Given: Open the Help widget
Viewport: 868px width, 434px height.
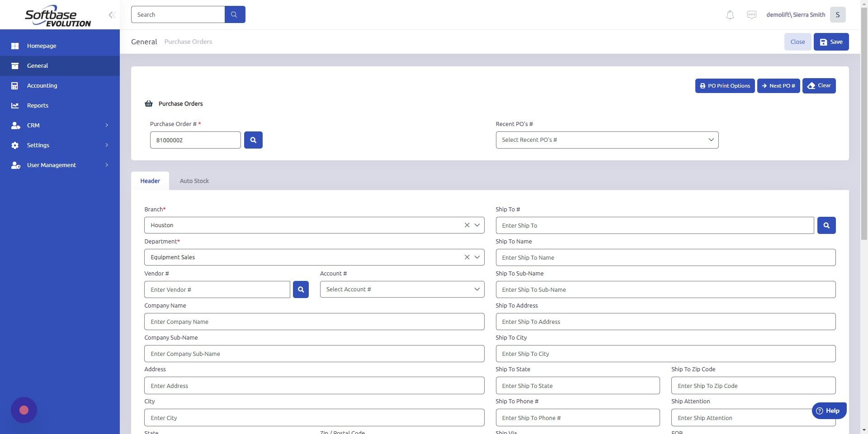Looking at the screenshot, I should 829,411.
